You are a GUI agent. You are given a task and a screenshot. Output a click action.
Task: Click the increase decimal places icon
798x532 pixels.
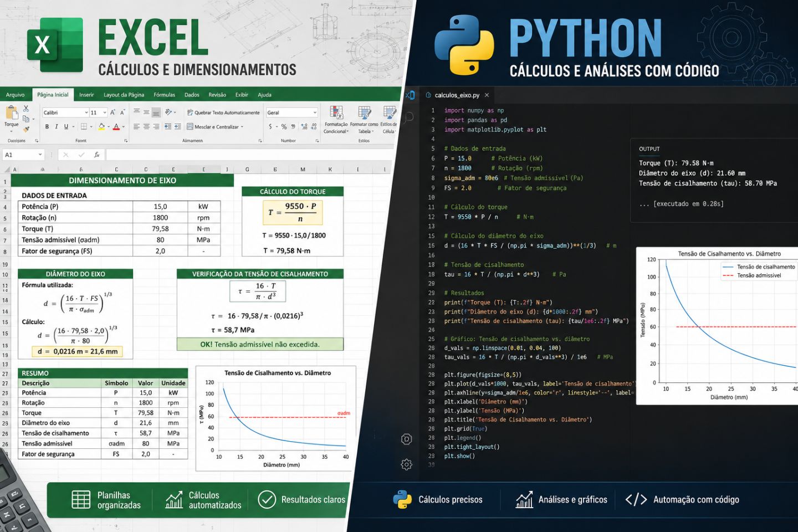[x=304, y=126]
